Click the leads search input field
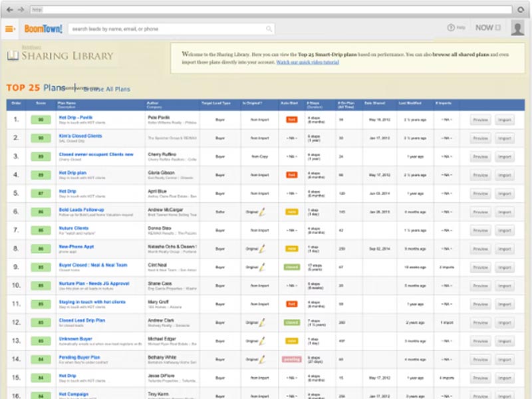Viewport: 532px width, 399px height. (x=166, y=29)
